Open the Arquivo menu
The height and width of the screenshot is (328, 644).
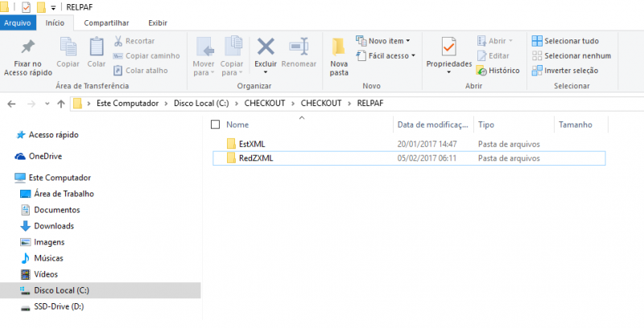pos(18,23)
